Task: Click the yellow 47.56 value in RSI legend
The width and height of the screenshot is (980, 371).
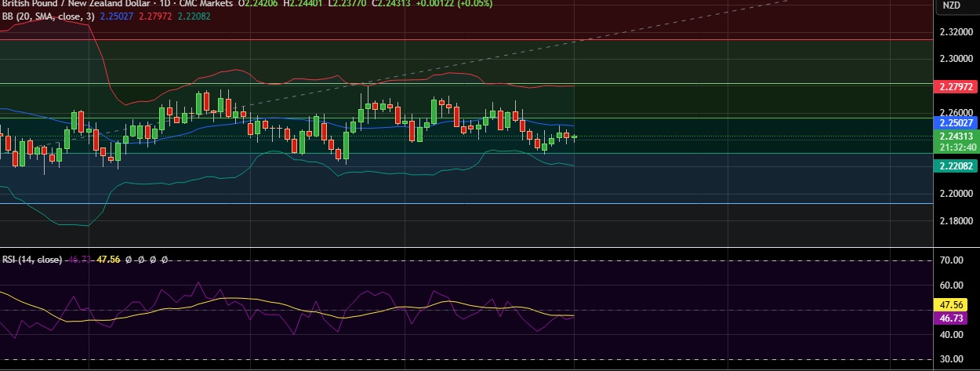Action: point(107,259)
